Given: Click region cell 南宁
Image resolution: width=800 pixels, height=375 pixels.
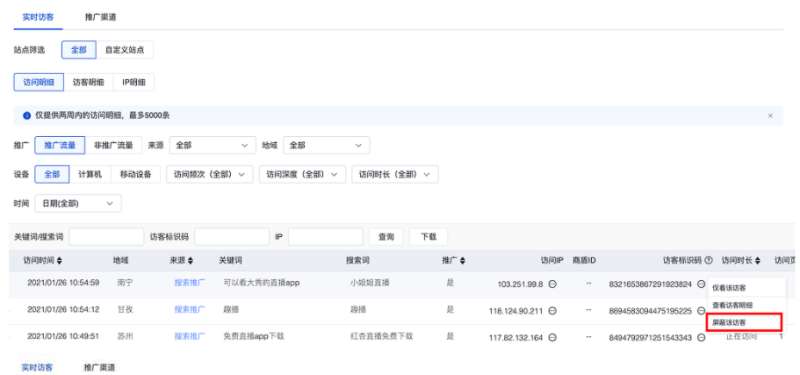Looking at the screenshot, I should tap(124, 282).
